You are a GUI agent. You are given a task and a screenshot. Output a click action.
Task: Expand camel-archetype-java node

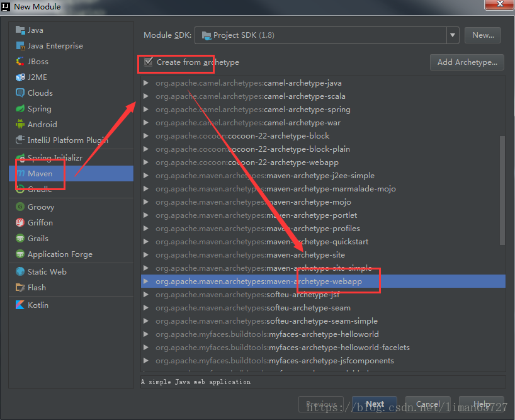tap(146, 83)
